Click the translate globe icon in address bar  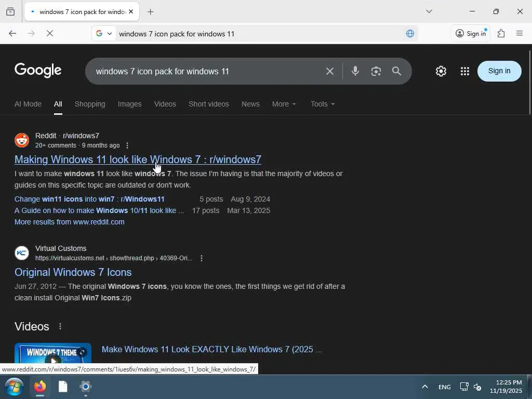click(x=410, y=33)
